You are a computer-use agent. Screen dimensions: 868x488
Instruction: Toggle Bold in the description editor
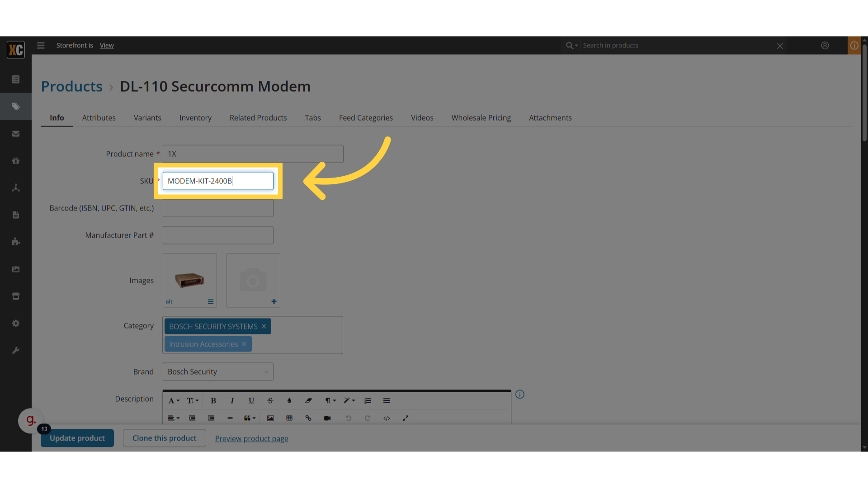tap(213, 400)
